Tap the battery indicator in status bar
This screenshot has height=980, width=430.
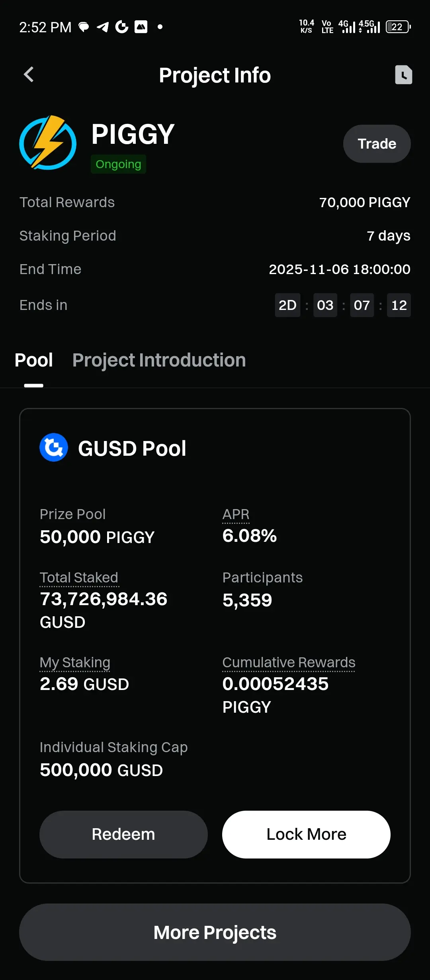click(x=398, y=27)
